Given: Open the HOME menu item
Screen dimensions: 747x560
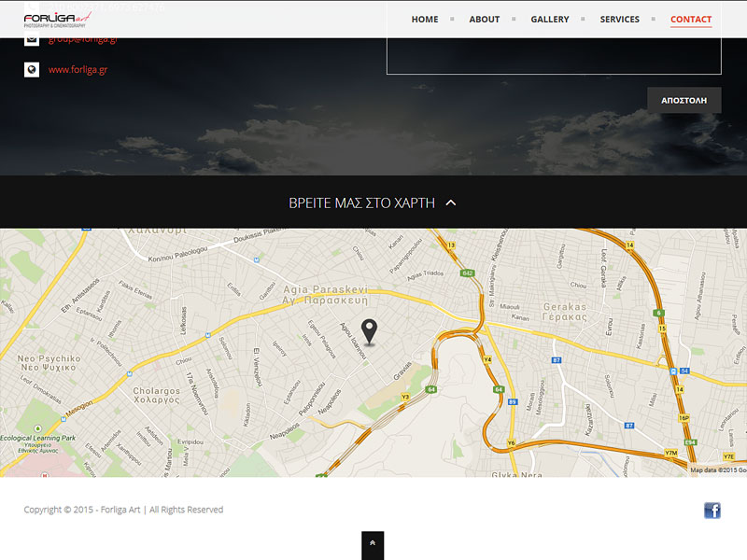Looking at the screenshot, I should coord(425,20).
